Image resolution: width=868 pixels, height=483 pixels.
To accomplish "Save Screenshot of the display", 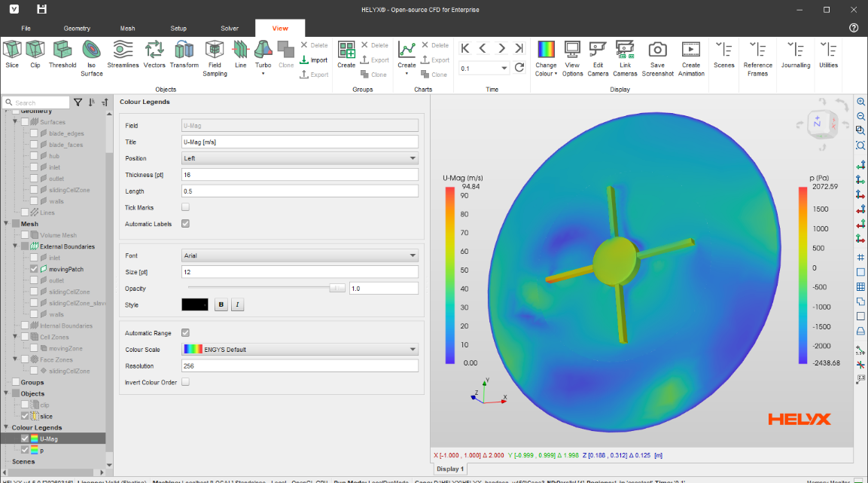I will click(x=658, y=58).
